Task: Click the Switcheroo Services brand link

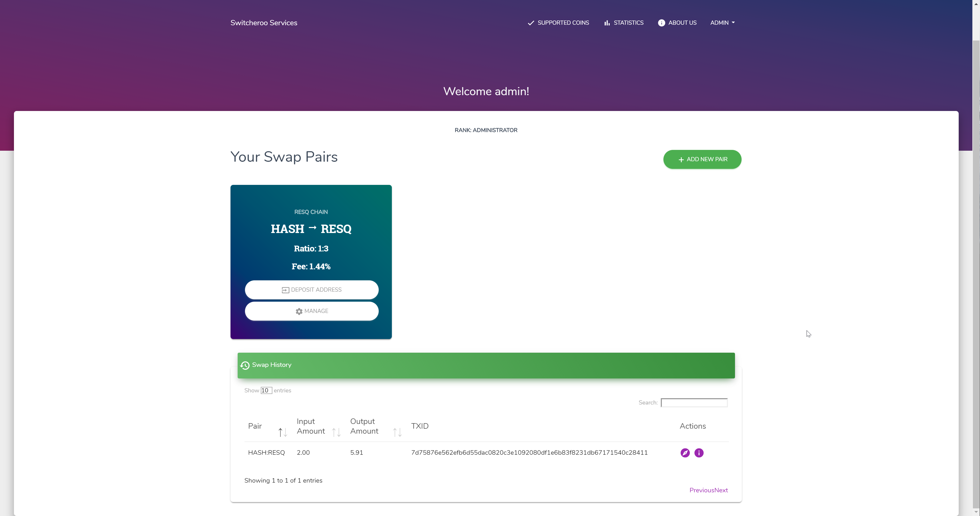Action: pos(264,23)
